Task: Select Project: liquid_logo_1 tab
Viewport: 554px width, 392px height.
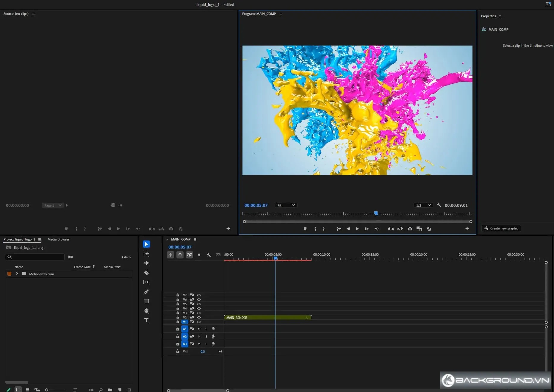Action: pos(19,239)
